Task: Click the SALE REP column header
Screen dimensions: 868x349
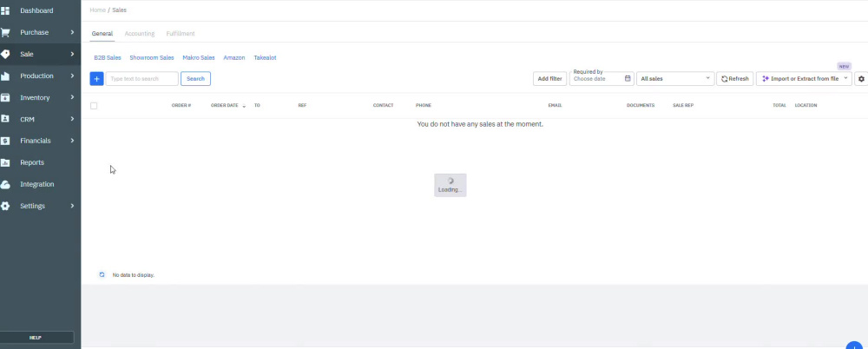Action: point(683,105)
